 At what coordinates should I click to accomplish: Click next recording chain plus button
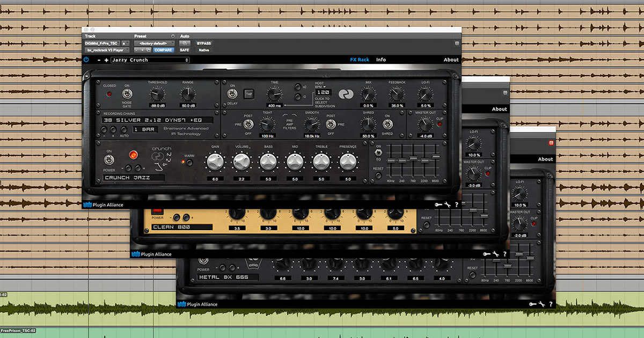click(x=113, y=130)
